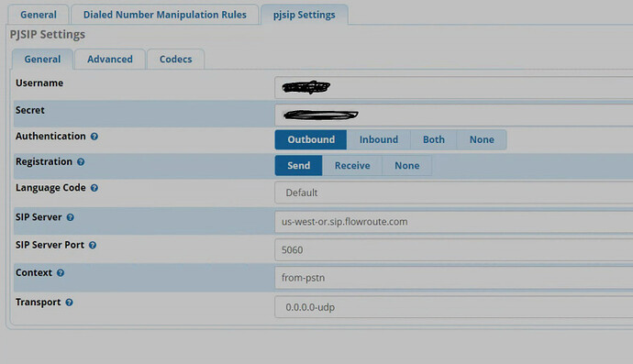The width and height of the screenshot is (633, 364).
Task: Set Authentication to Outbound
Action: [x=311, y=139]
